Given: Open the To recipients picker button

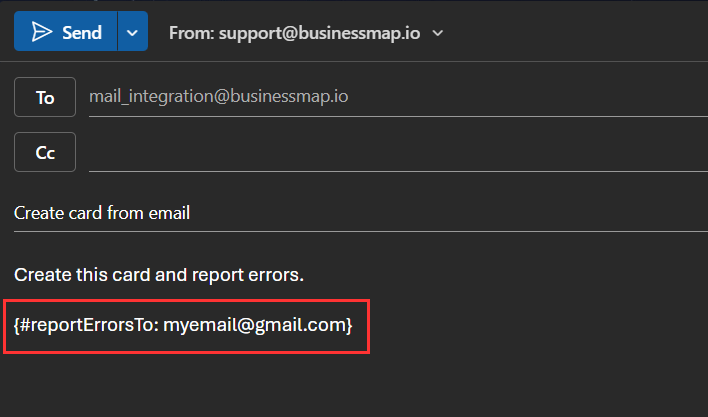Looking at the screenshot, I should (x=45, y=97).
